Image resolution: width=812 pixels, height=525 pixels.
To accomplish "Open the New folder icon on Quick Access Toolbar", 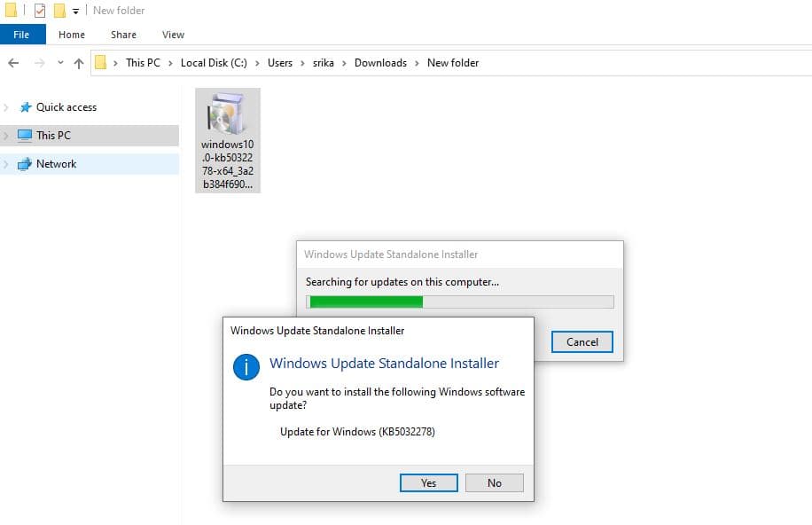I will pyautogui.click(x=59, y=10).
